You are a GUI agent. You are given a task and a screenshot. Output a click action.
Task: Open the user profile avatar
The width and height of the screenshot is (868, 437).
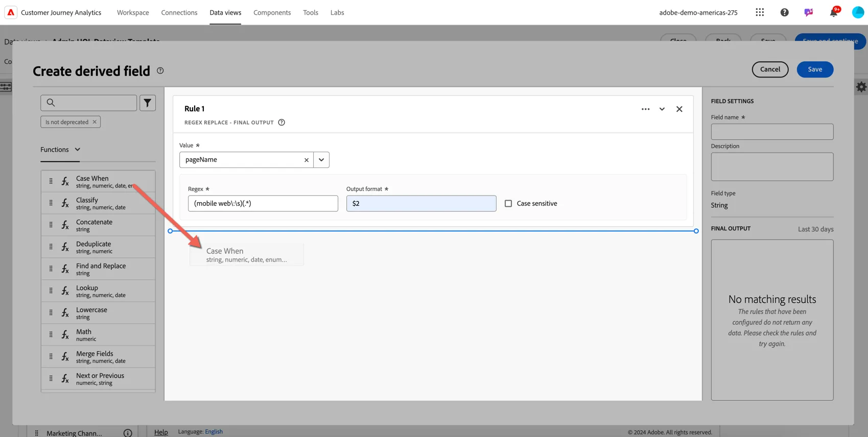pos(858,12)
